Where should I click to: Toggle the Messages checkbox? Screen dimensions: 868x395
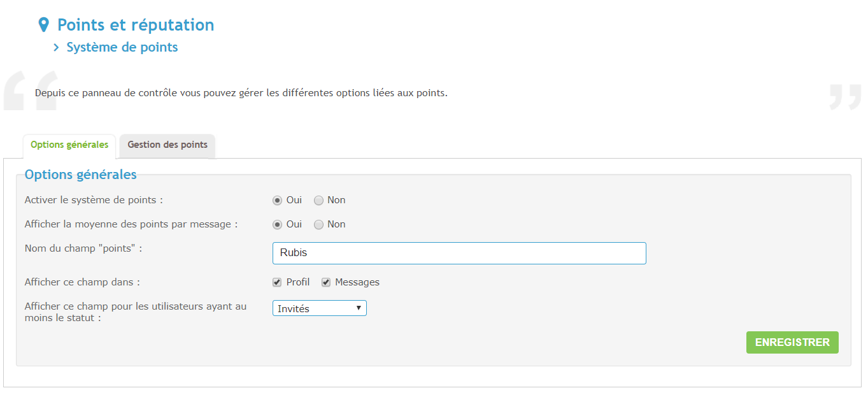[326, 282]
